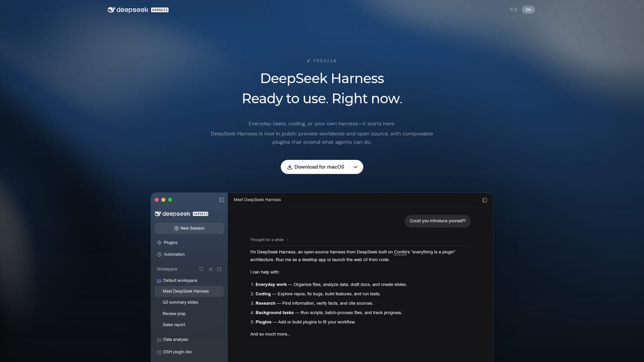
Task: Click the Download for macOS button
Action: 315,167
